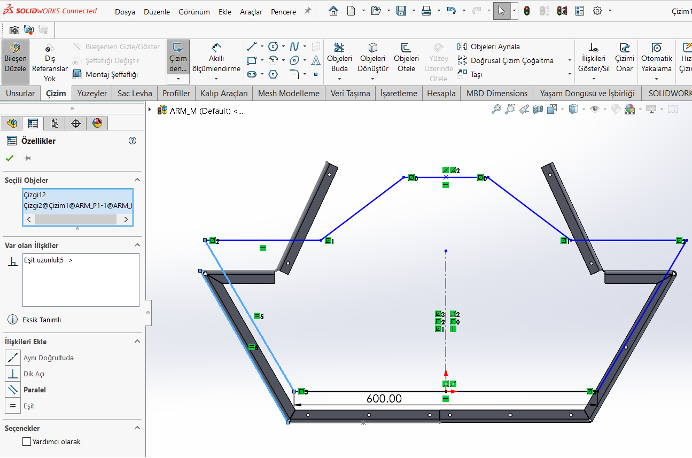Confirm with the green checkmark OK button
Viewport: 692px width, 458px height.
point(10,158)
